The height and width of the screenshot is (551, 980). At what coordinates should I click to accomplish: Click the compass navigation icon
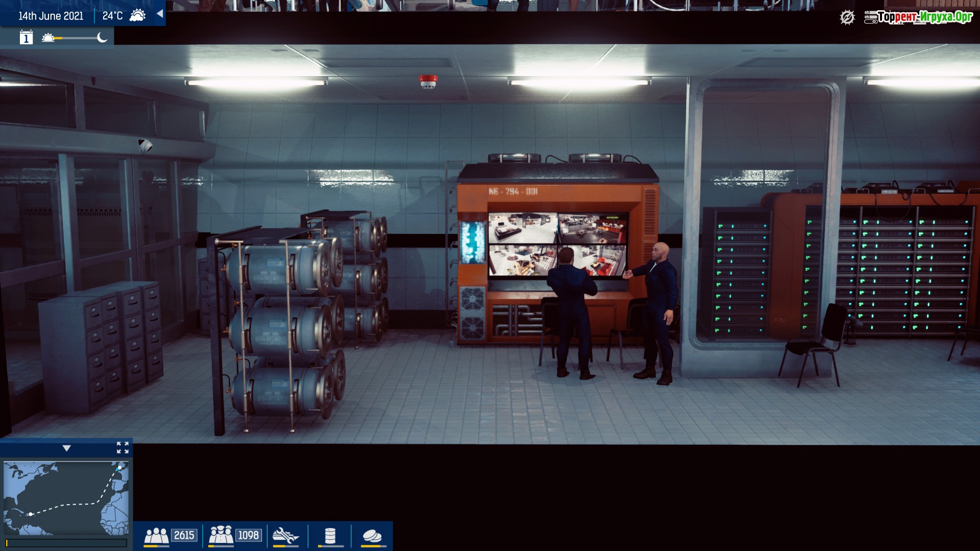coord(847,17)
